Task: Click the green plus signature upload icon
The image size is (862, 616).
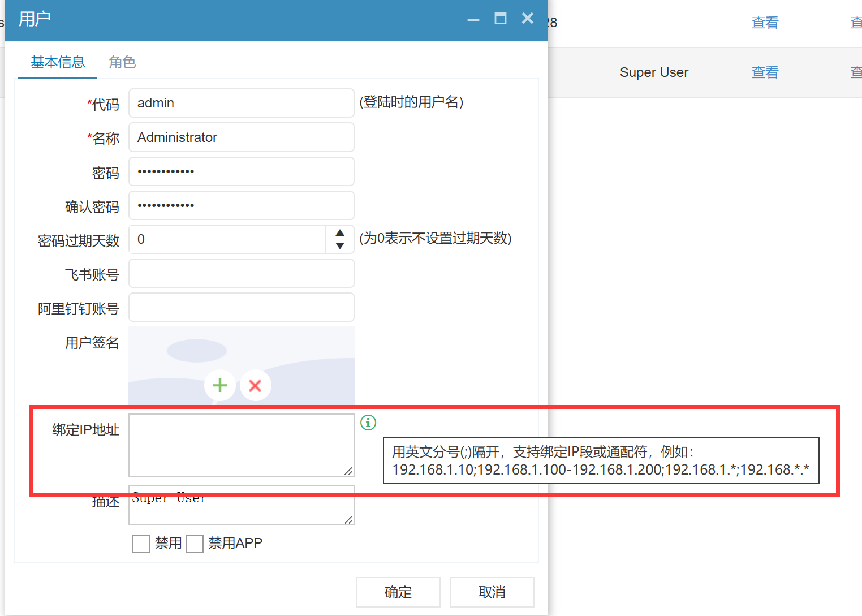Action: (x=220, y=385)
